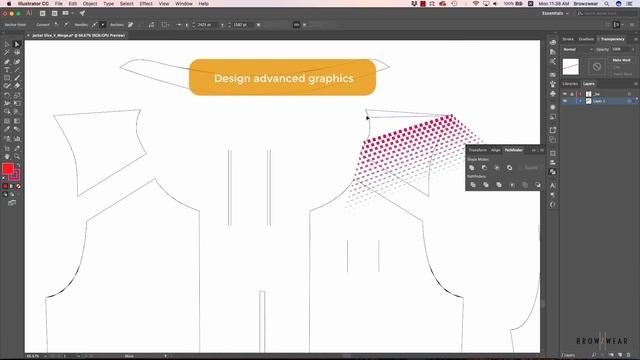Select the Shape Builder tool
Viewport: 640px width, 360px height.
(x=7, y=111)
